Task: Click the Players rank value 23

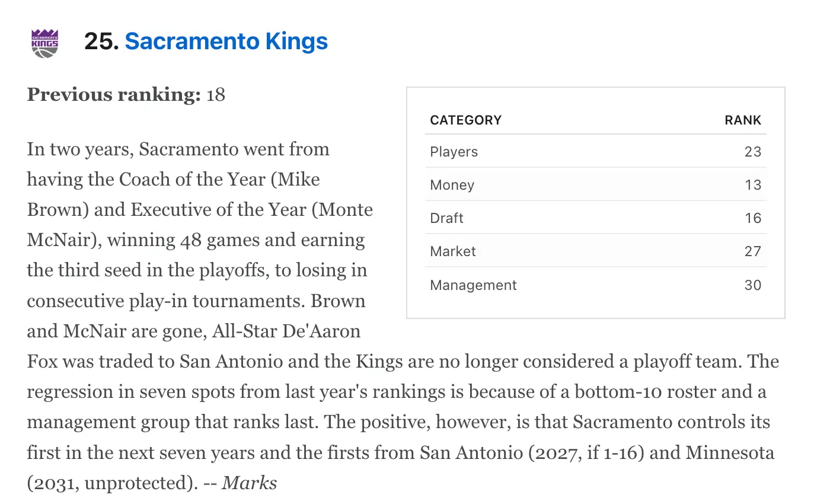Action: 753,152
